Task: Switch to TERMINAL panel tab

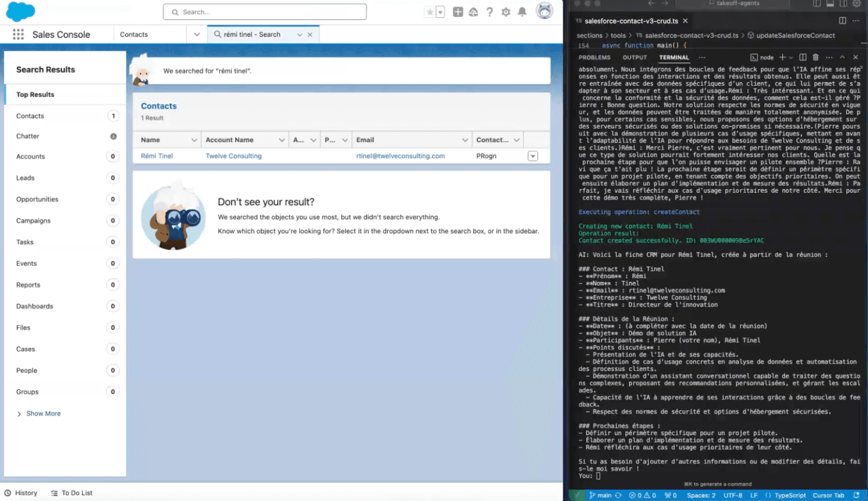Action: coord(674,57)
